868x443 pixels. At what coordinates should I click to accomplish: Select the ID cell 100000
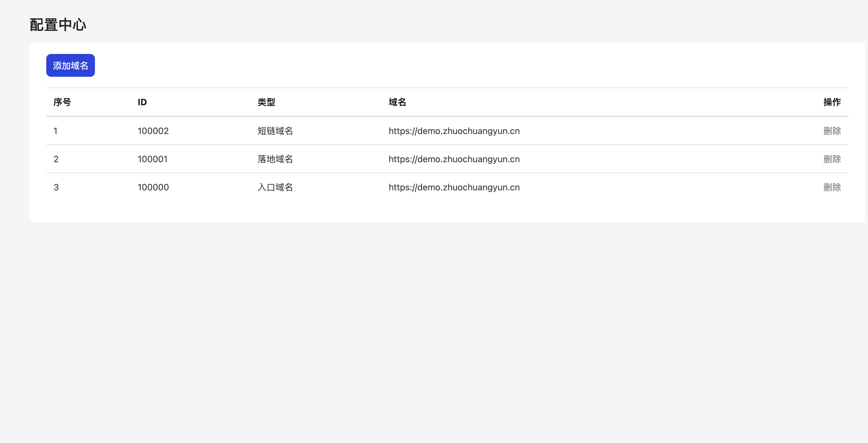click(153, 187)
